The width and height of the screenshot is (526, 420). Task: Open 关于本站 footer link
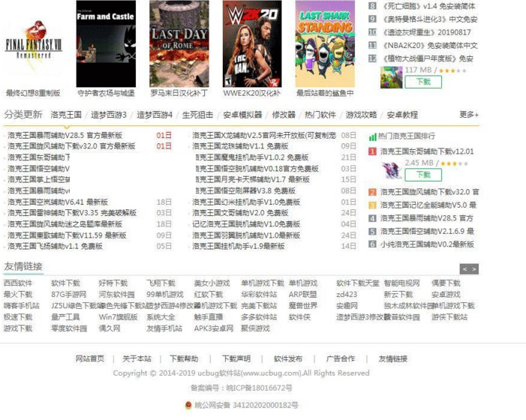coord(137,359)
